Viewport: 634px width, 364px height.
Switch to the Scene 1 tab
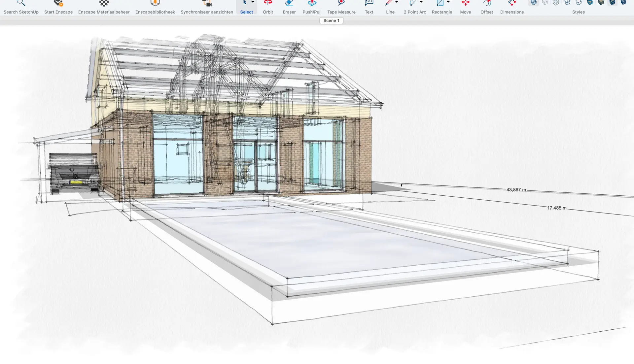331,20
